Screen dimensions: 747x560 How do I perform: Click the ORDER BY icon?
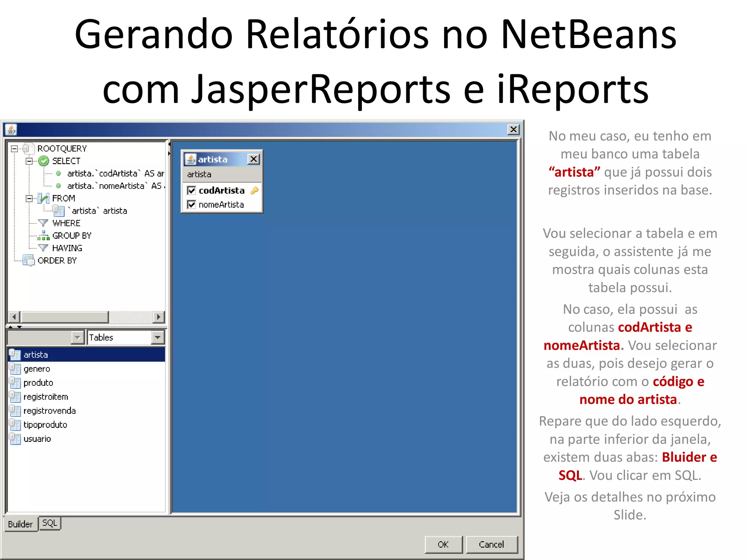[28, 260]
